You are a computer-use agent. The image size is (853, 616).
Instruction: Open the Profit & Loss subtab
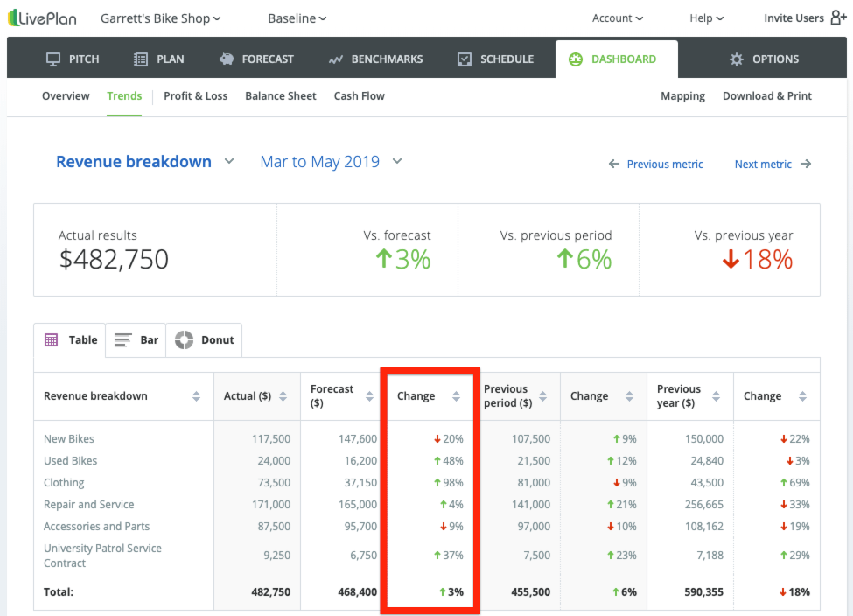click(195, 96)
